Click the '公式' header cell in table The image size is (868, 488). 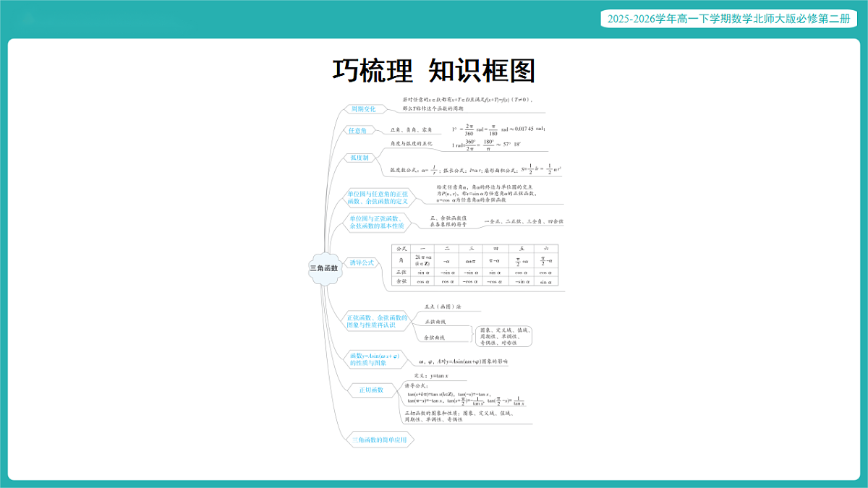[x=401, y=248]
